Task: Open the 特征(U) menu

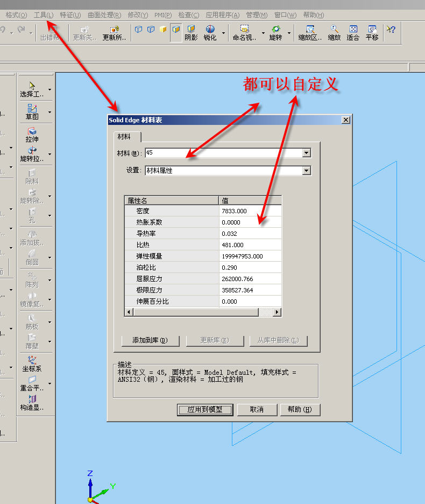Action: 70,15
